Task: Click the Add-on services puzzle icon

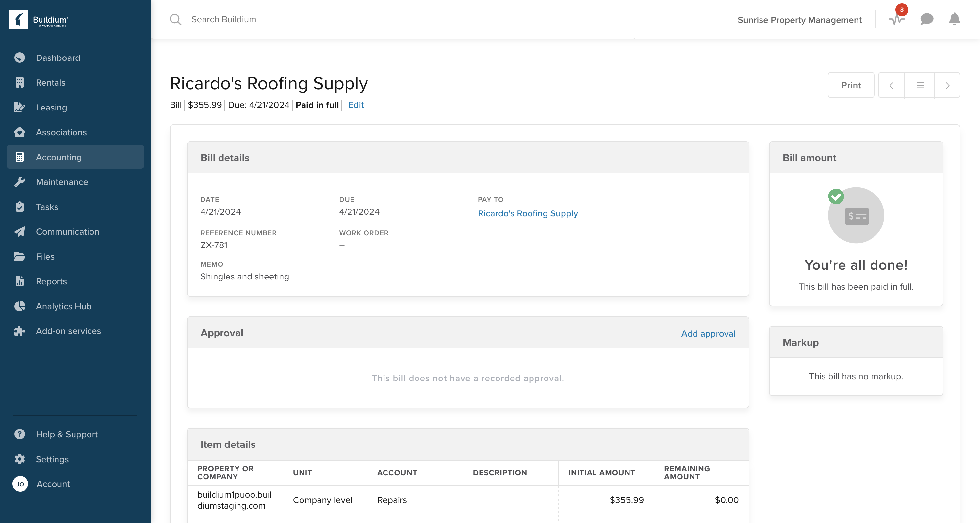Action: coord(19,331)
